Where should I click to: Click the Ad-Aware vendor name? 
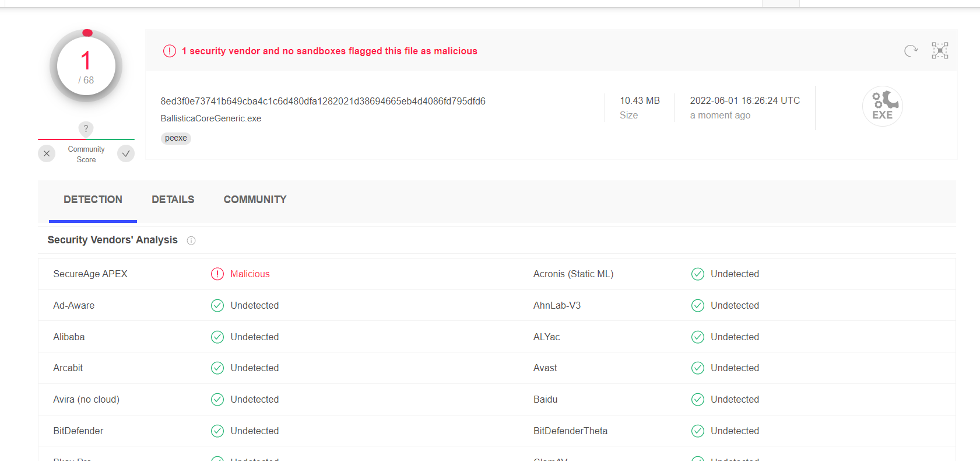pyautogui.click(x=74, y=305)
